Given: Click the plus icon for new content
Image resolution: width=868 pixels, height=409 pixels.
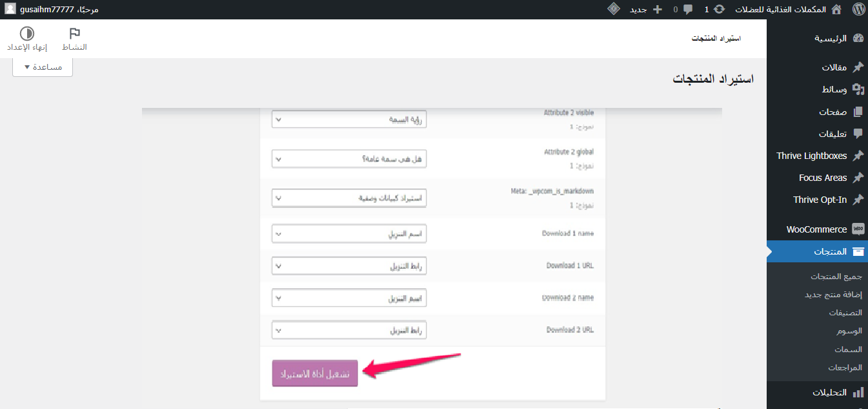Looking at the screenshot, I should 658,10.
